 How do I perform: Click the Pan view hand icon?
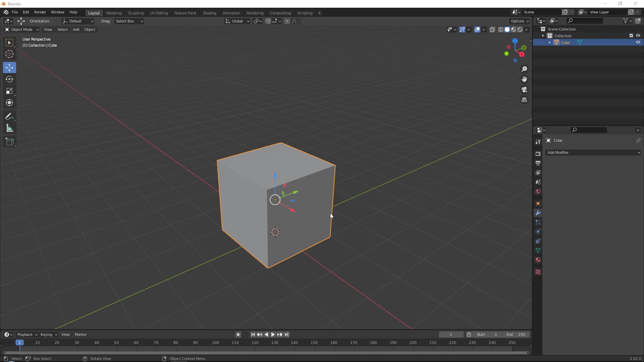tap(524, 79)
